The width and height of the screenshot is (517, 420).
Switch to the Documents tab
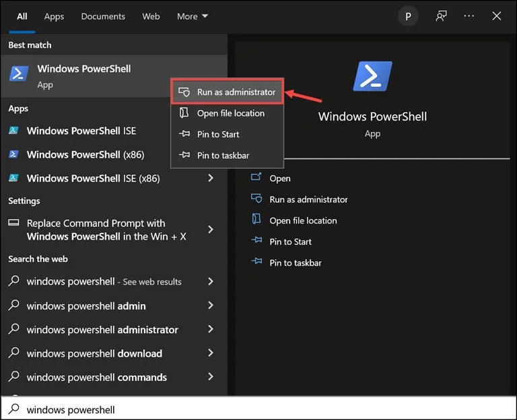103,16
